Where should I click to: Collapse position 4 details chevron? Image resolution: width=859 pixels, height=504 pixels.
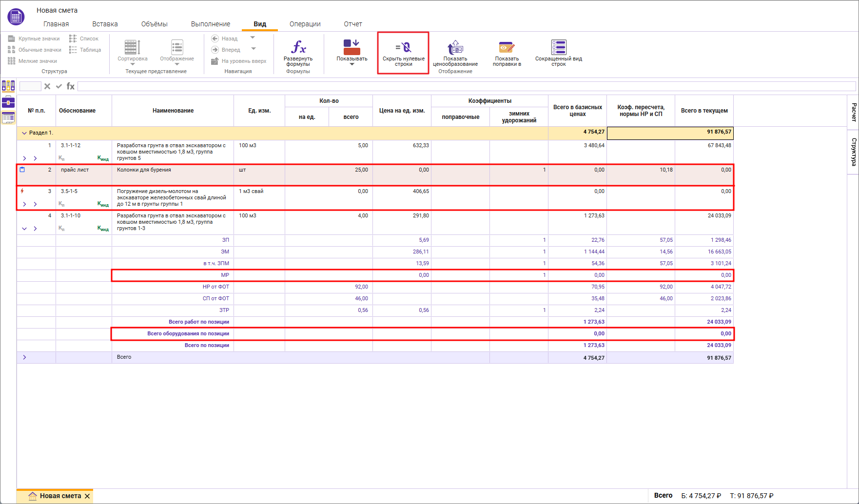coord(24,229)
